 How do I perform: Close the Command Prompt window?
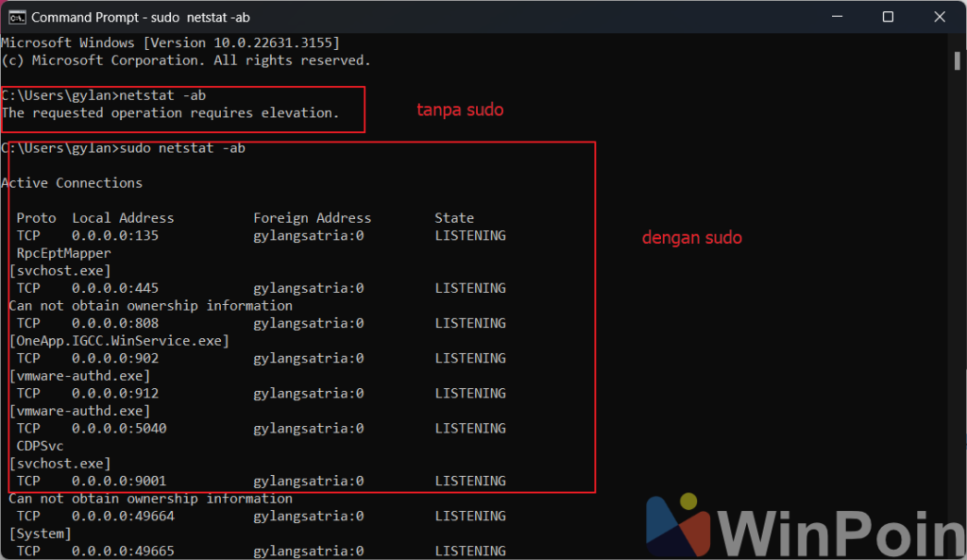[941, 17]
